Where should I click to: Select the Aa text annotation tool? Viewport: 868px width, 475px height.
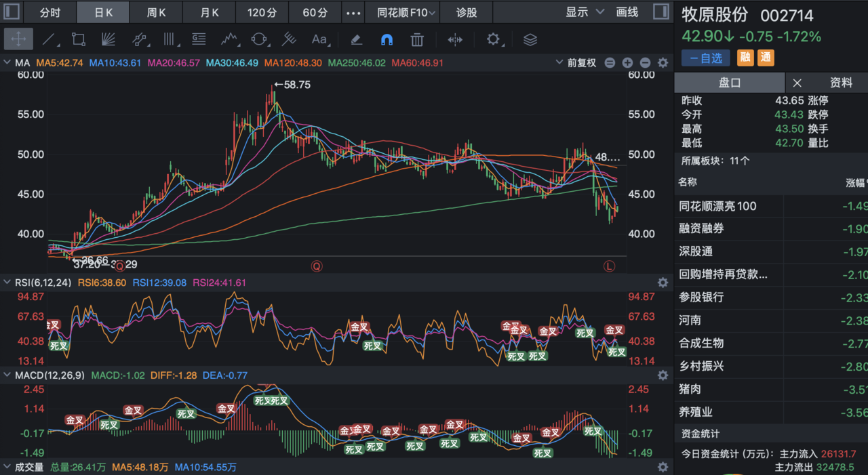[x=319, y=39]
